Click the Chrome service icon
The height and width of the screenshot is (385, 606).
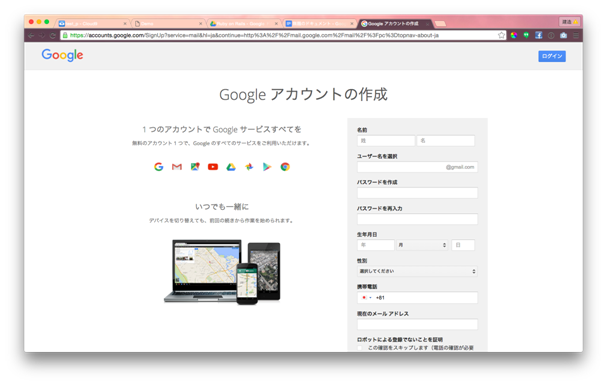[x=285, y=167]
